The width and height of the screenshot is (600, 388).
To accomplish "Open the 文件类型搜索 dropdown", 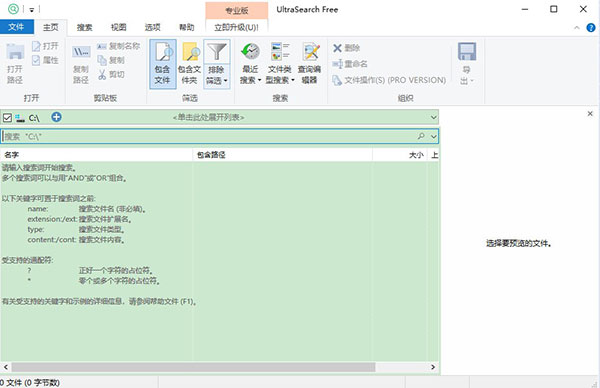I will [x=280, y=64].
